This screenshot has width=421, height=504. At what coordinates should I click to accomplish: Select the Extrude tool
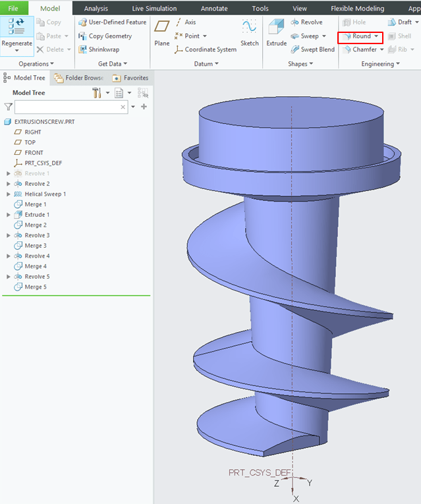click(x=276, y=32)
